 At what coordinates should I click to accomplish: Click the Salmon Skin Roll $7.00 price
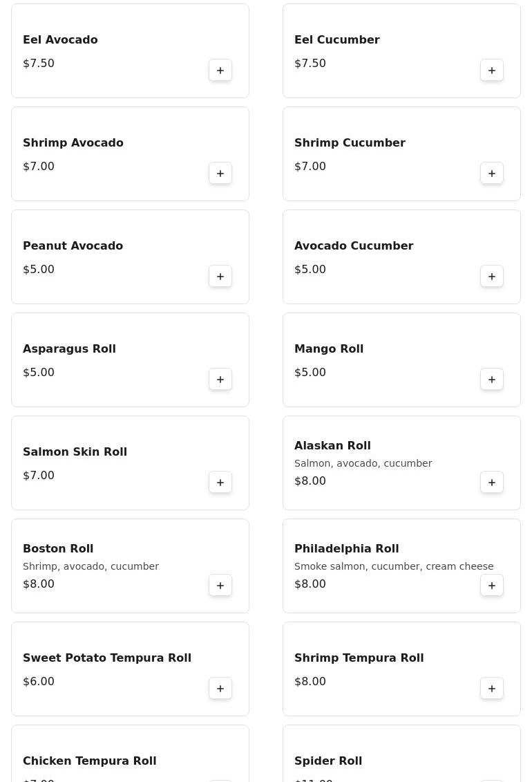(x=39, y=475)
